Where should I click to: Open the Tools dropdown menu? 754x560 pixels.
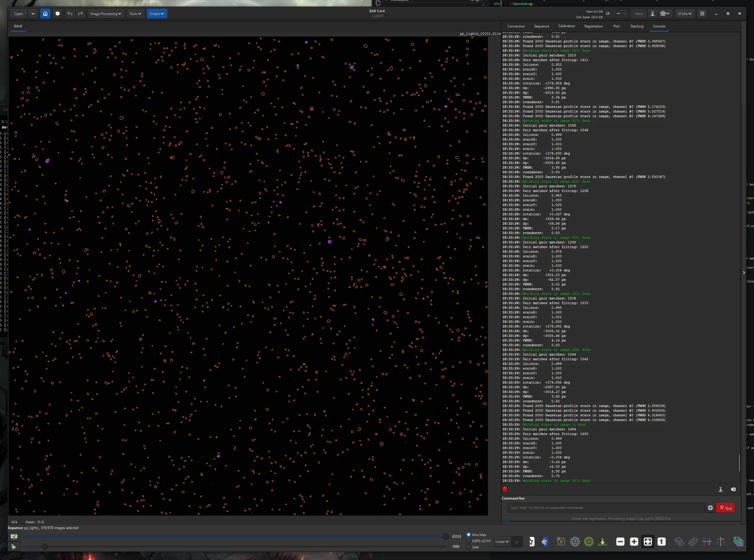[x=135, y=13]
